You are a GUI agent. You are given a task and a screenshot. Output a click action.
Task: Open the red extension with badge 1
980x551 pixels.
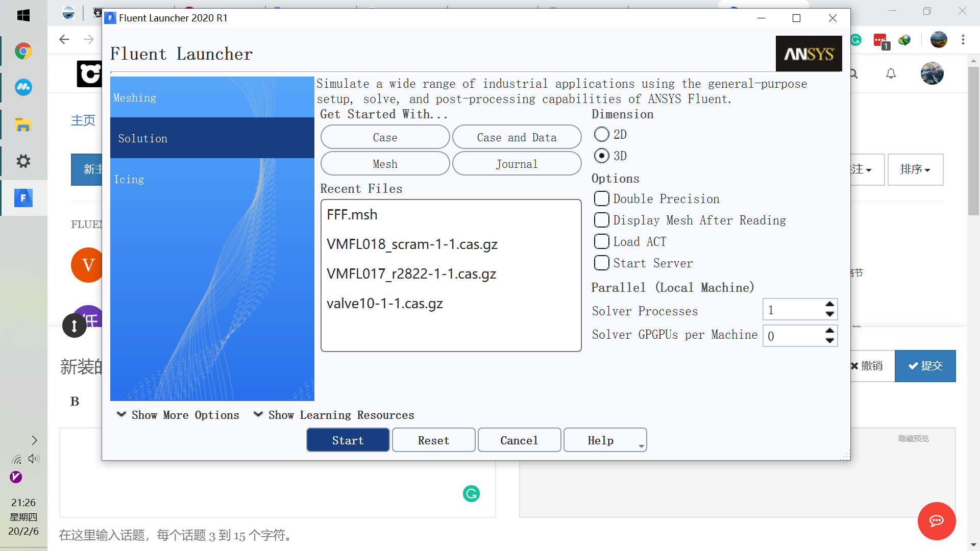click(881, 41)
